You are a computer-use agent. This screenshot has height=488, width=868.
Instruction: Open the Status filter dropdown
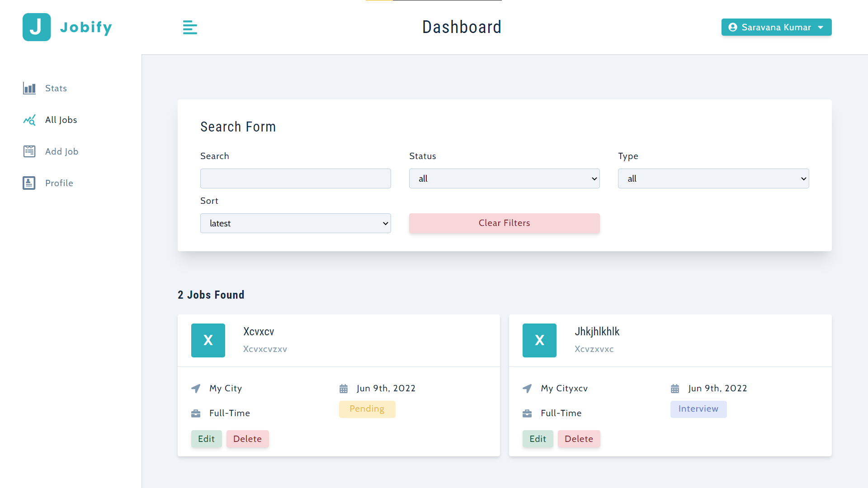pos(504,178)
